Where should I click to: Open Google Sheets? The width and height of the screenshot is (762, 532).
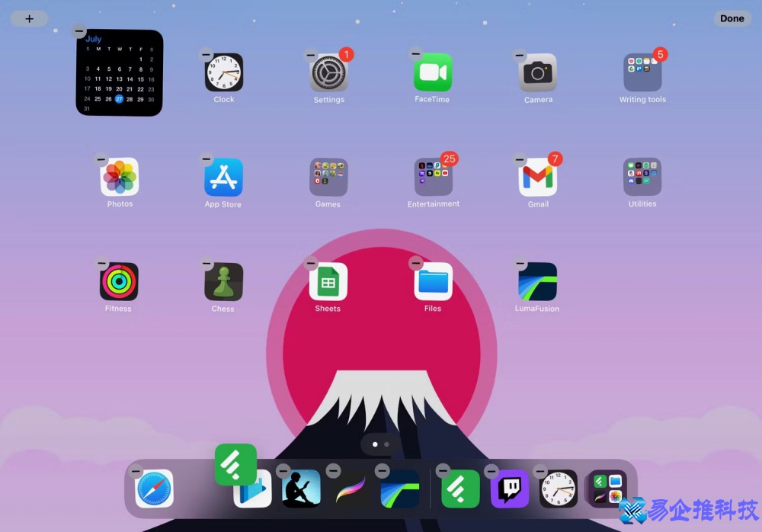(328, 282)
